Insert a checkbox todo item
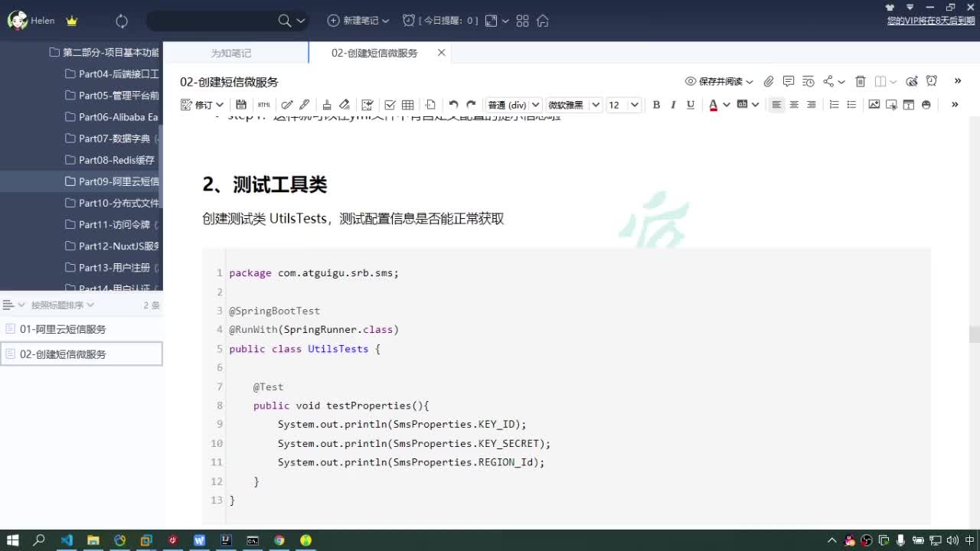 (x=390, y=105)
